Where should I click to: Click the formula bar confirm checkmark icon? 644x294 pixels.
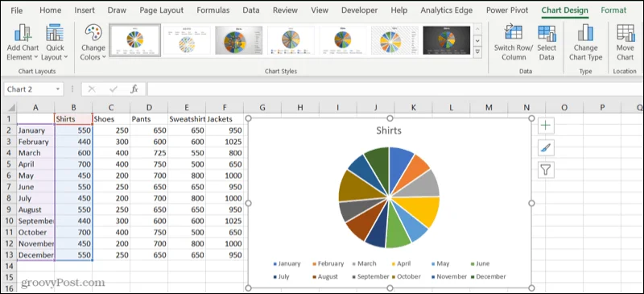point(114,89)
